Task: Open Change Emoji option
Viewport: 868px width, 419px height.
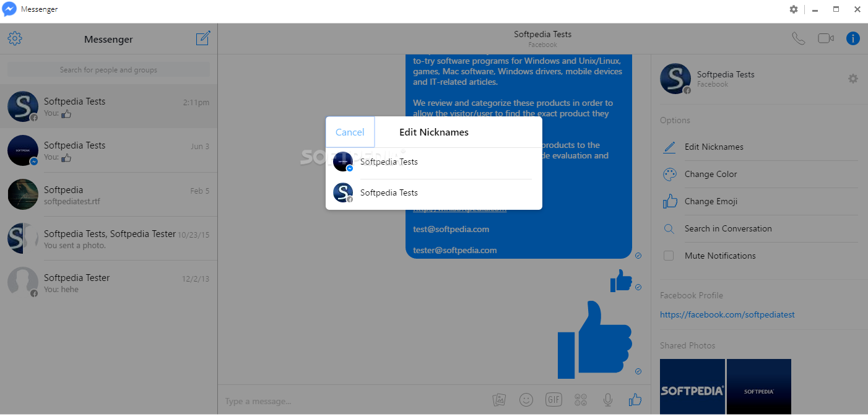Action: (759, 202)
